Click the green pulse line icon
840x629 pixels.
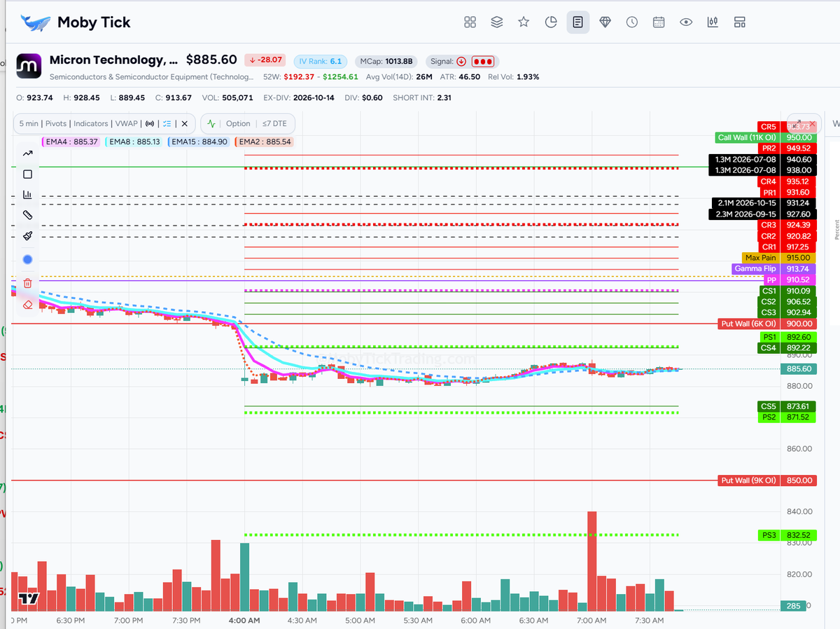click(x=211, y=123)
